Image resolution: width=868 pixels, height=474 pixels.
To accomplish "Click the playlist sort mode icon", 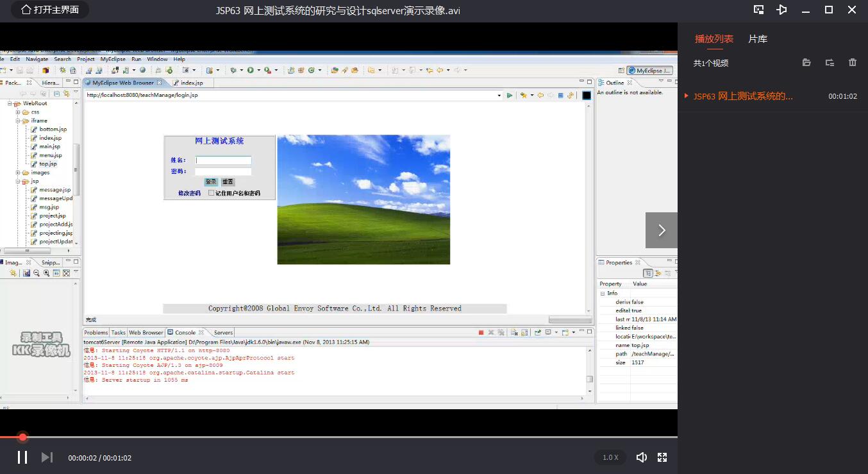I will pyautogui.click(x=830, y=62).
